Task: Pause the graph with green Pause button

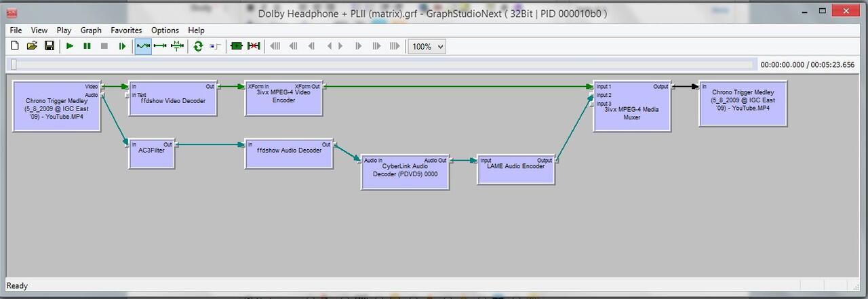Action: [x=87, y=46]
